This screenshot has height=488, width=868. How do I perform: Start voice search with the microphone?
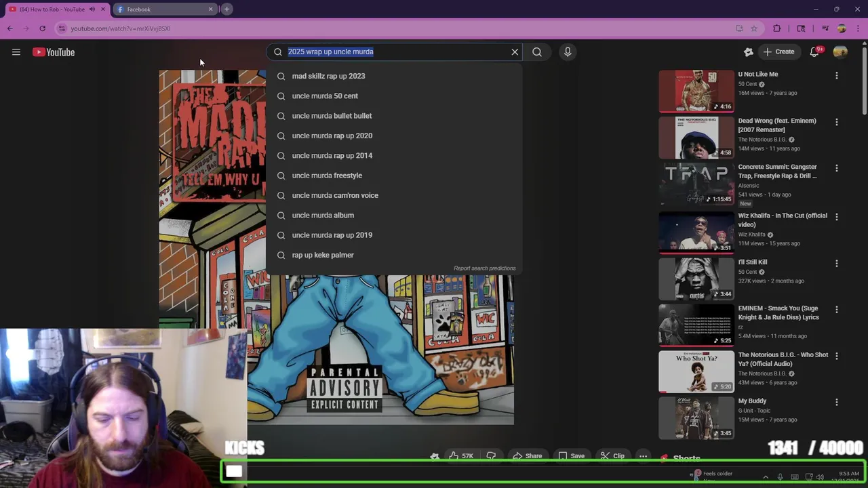(568, 52)
